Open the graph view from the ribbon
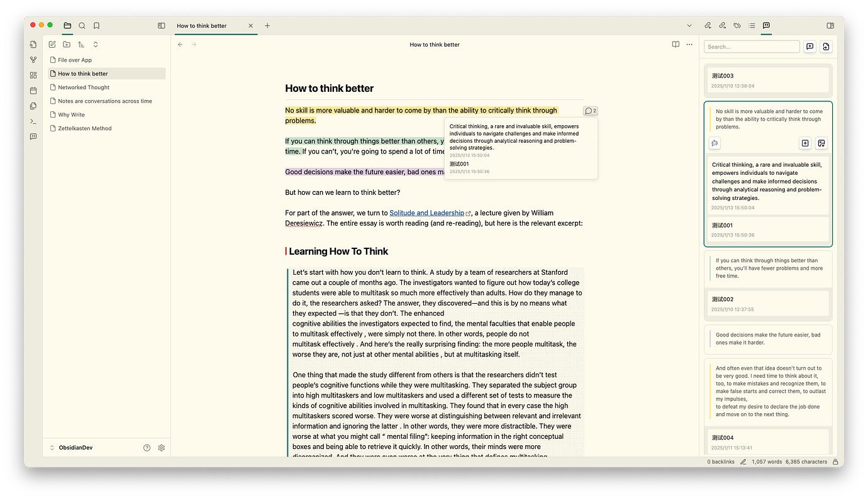868x498 pixels. coord(33,60)
